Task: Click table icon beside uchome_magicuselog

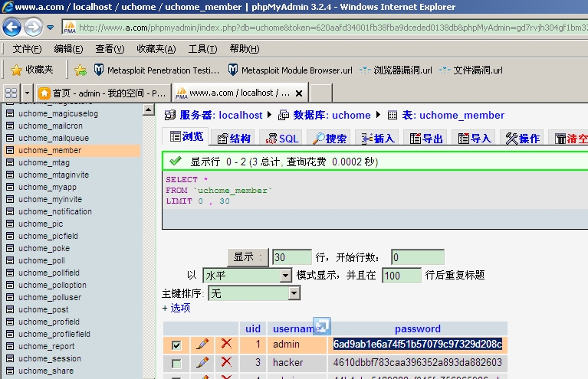Action: tap(10, 113)
